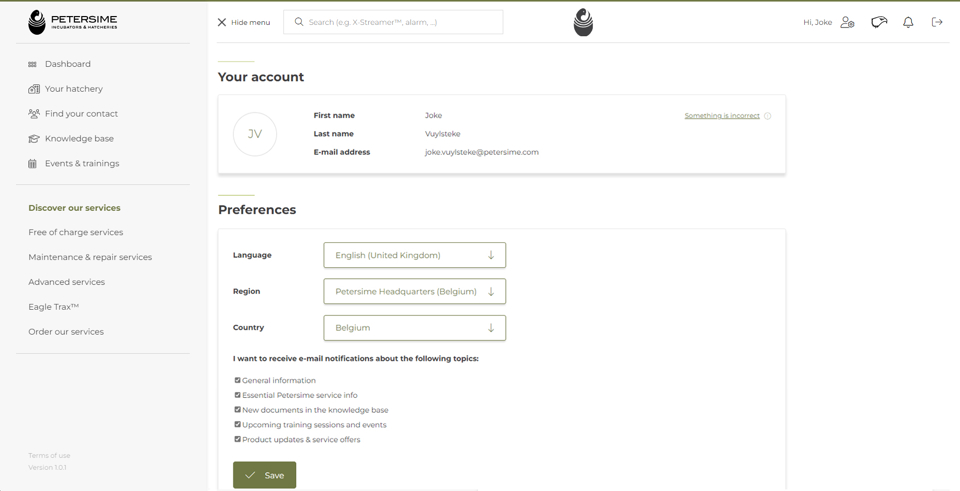The height and width of the screenshot is (491, 960).
Task: Go to Find your contact
Action: [81, 114]
